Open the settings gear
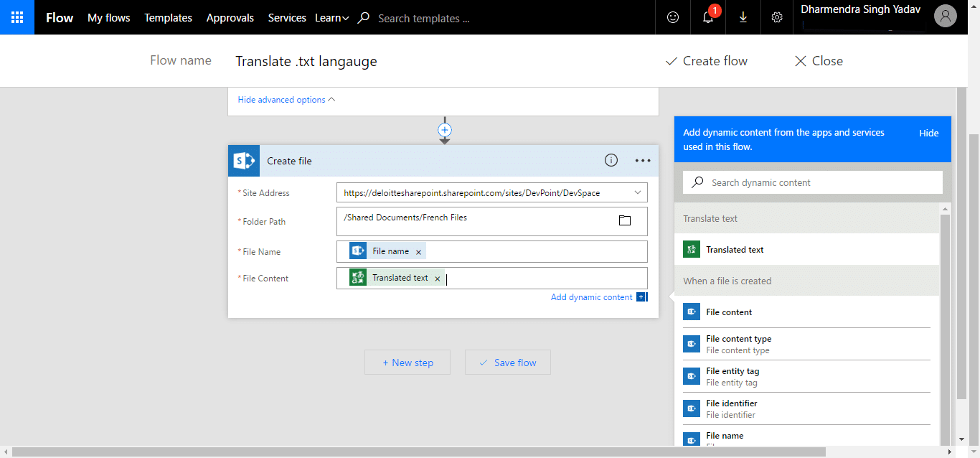The height and width of the screenshot is (458, 980). [x=777, y=18]
